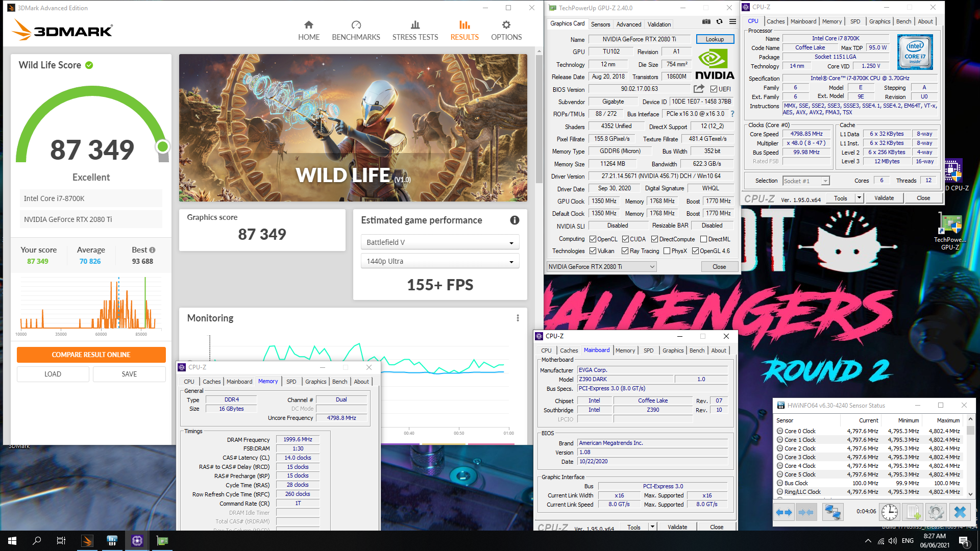Reset HWiNFO timer with the clock icon
Viewport: 980px width, 551px height.
coord(890,512)
